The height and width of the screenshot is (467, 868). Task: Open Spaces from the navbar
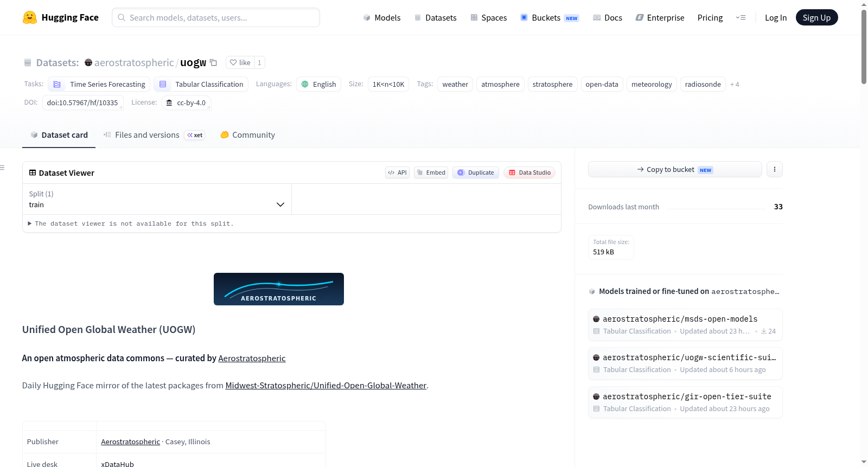(x=489, y=17)
